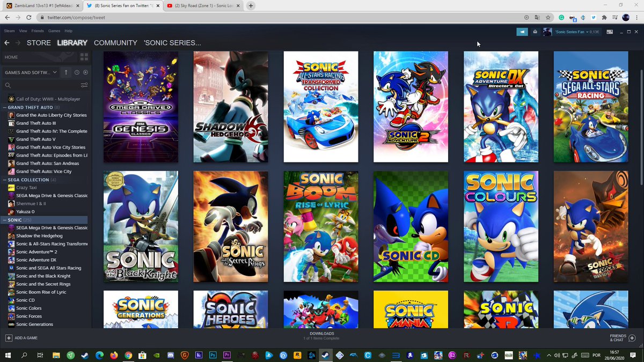Open Photoshop from the taskbar

pos(213,355)
